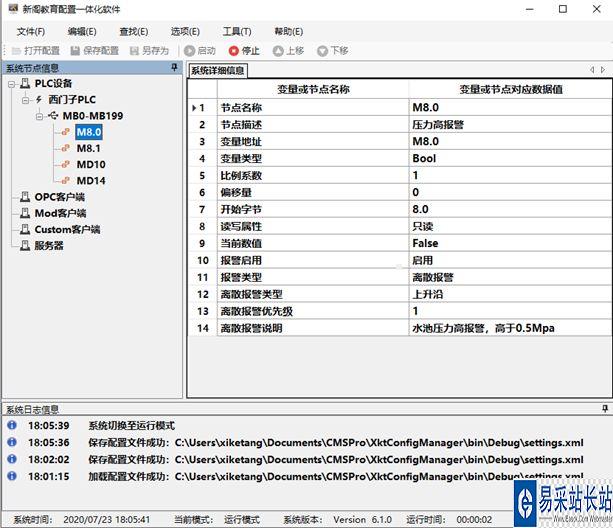The image size is (613, 528).
Task: Collapse the 西门子PLC tree node
Action: pyautogui.click(x=25, y=100)
